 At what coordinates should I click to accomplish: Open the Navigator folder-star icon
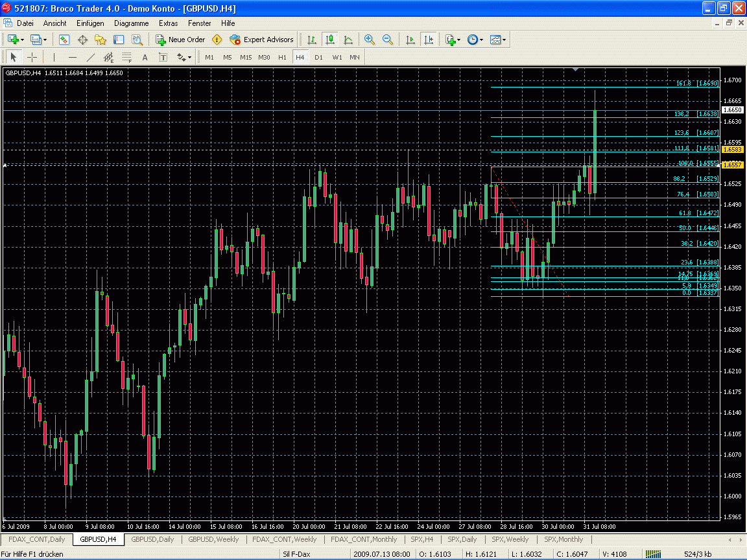click(101, 40)
